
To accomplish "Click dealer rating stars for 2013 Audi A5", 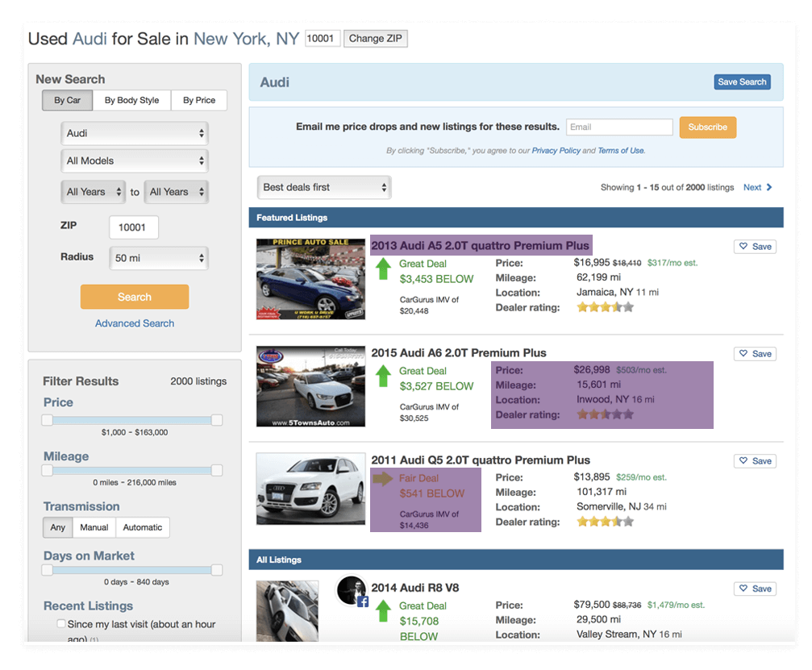I will 606,307.
